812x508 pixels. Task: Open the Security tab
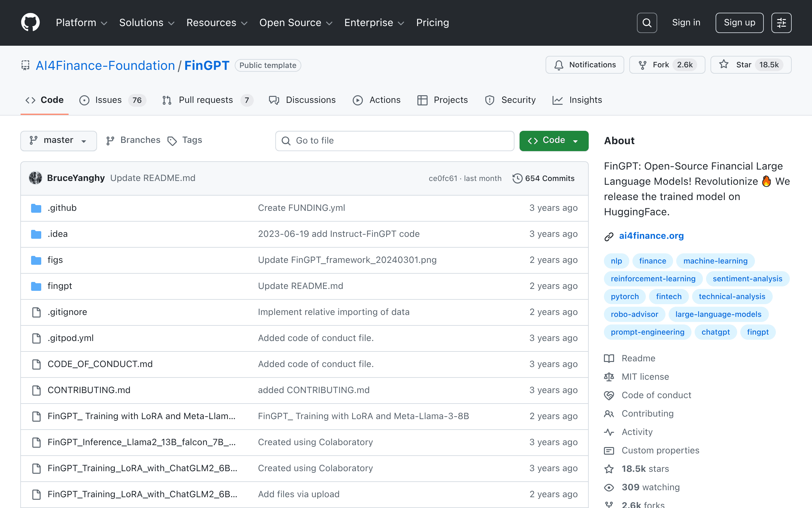tap(510, 100)
